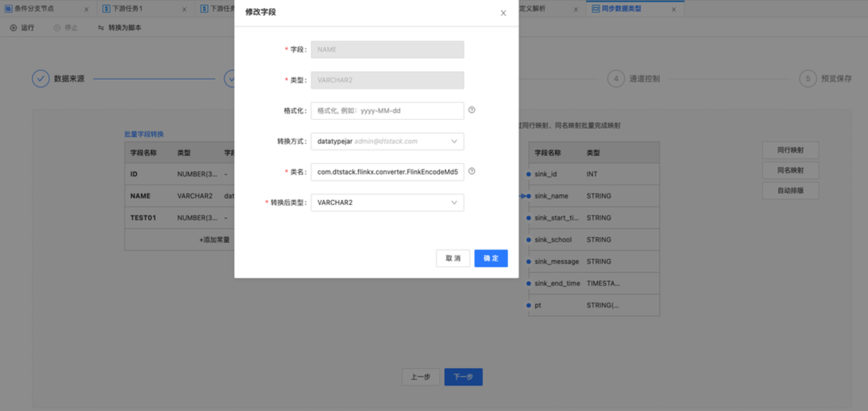The image size is (868, 411).
Task: Click step 4 通道控制 circle
Action: click(x=616, y=79)
